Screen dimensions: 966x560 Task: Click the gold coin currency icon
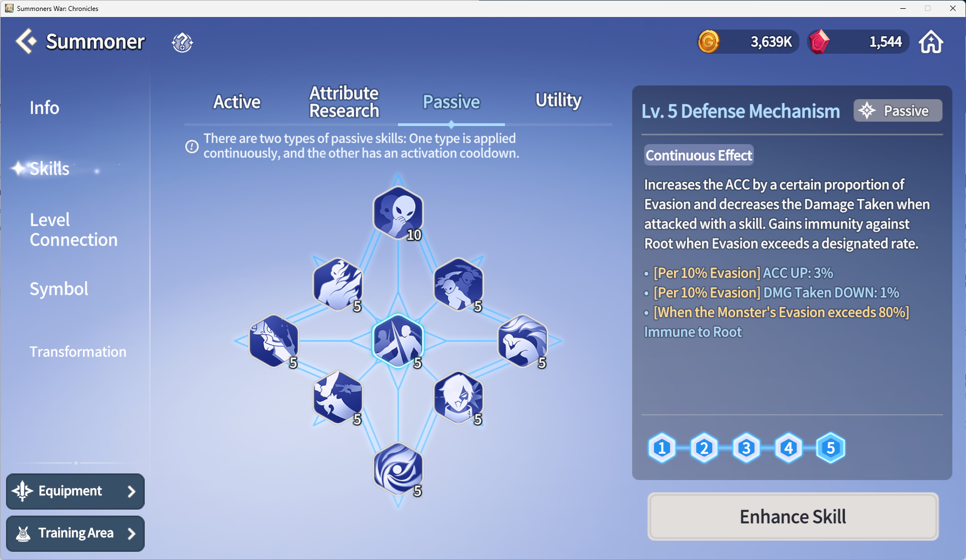coord(708,42)
